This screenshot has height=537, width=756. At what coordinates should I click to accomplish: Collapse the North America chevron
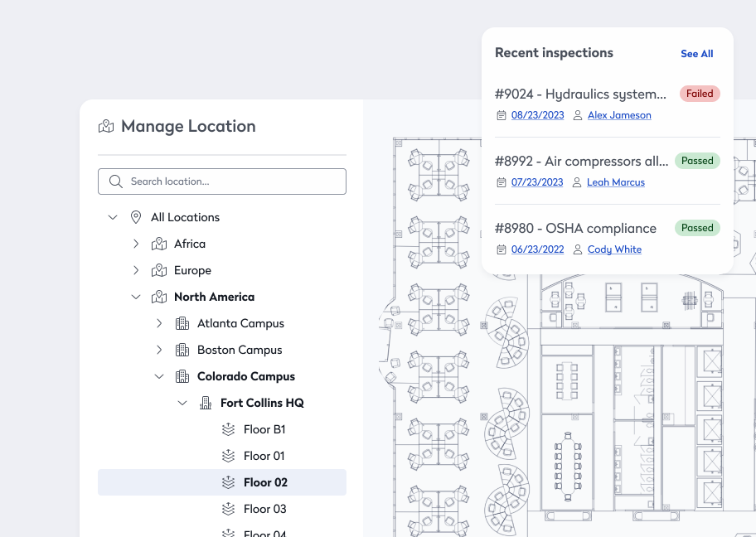pyautogui.click(x=136, y=297)
